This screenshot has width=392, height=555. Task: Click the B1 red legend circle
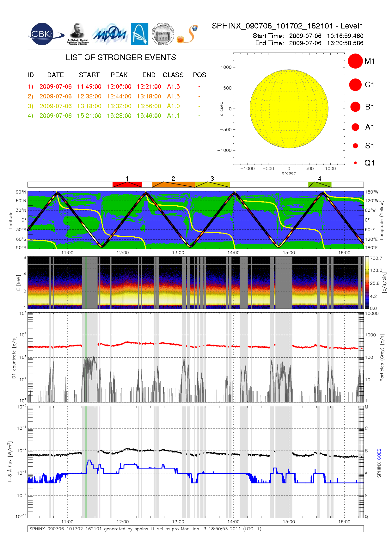click(x=355, y=107)
